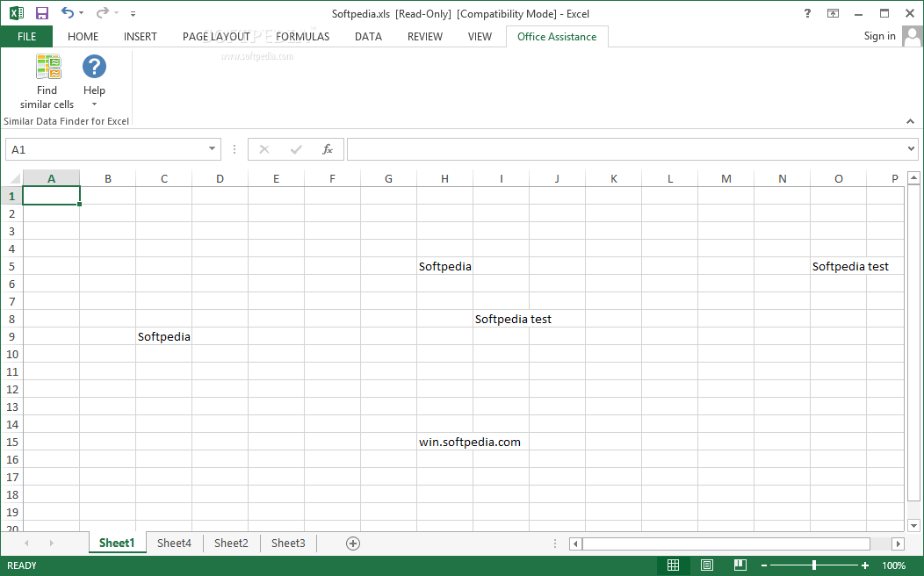The width and height of the screenshot is (924, 576).
Task: Select cell containing win.softpedia.com
Action: point(445,442)
